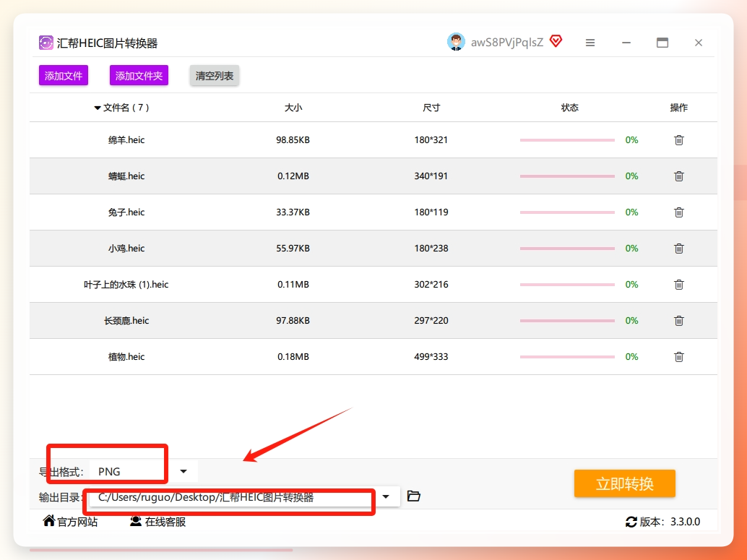Click version text 3.3.0.0

[685, 522]
